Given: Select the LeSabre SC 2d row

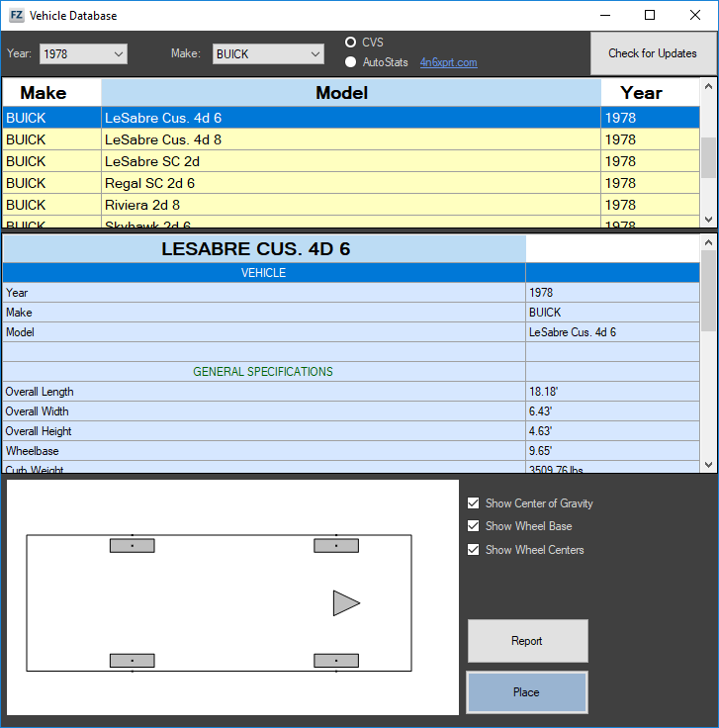Looking at the screenshot, I should pyautogui.click(x=351, y=161).
